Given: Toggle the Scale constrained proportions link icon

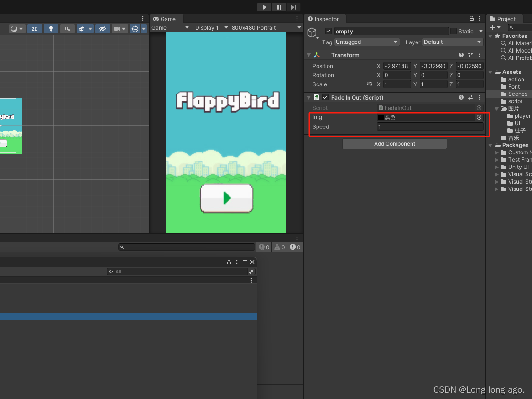Looking at the screenshot, I should pyautogui.click(x=370, y=84).
